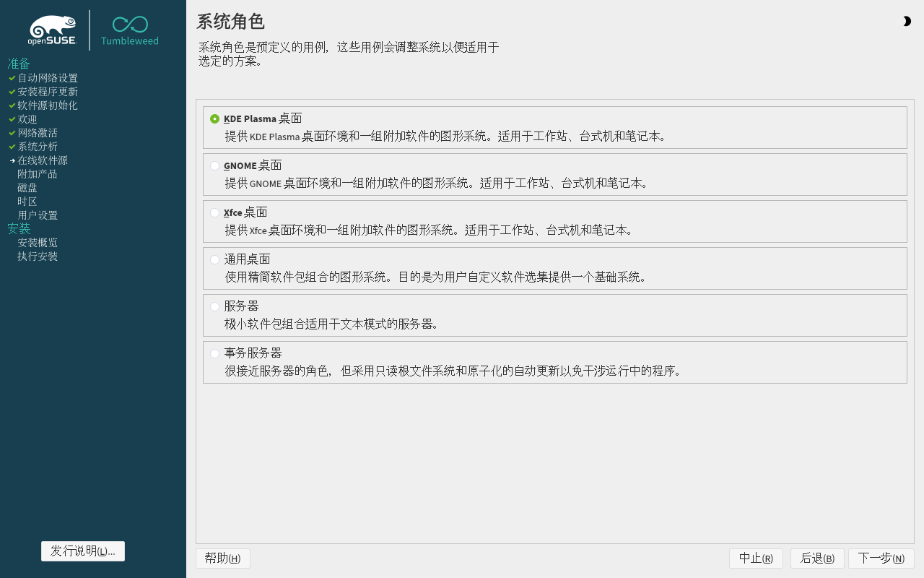Click checkmark beside 安装程序更新

tap(12, 92)
